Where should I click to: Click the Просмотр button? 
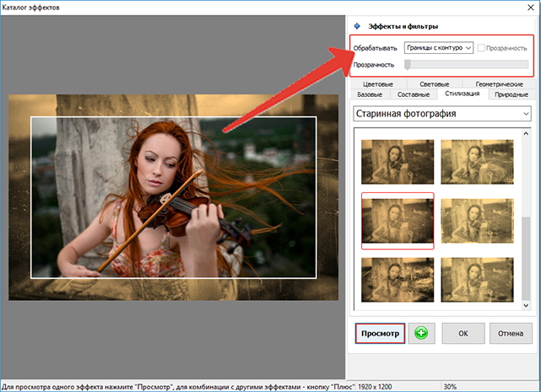pyautogui.click(x=380, y=333)
